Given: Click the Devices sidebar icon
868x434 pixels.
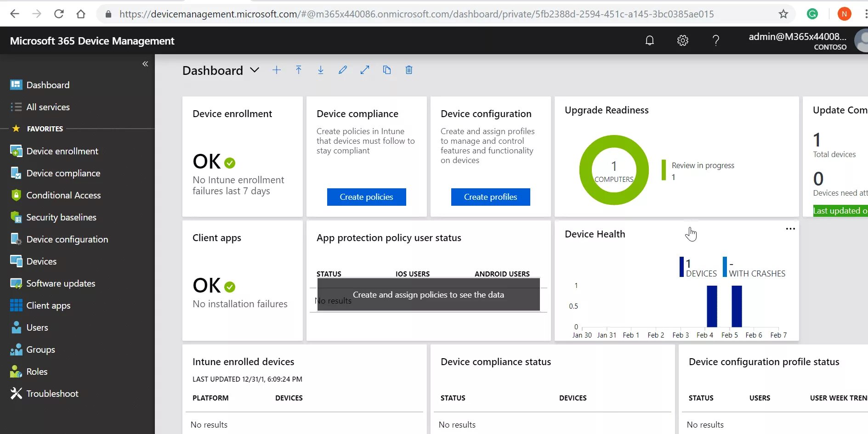Looking at the screenshot, I should [16, 261].
